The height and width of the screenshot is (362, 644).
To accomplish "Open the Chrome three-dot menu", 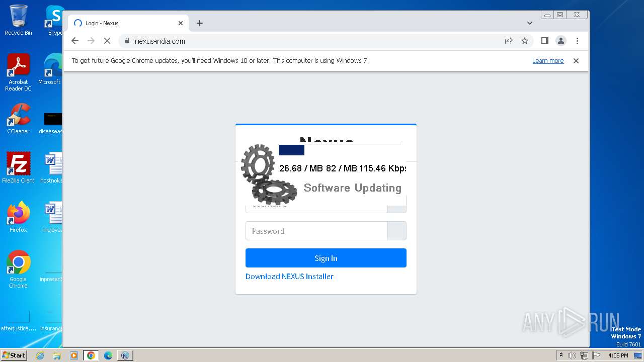I will (x=577, y=41).
